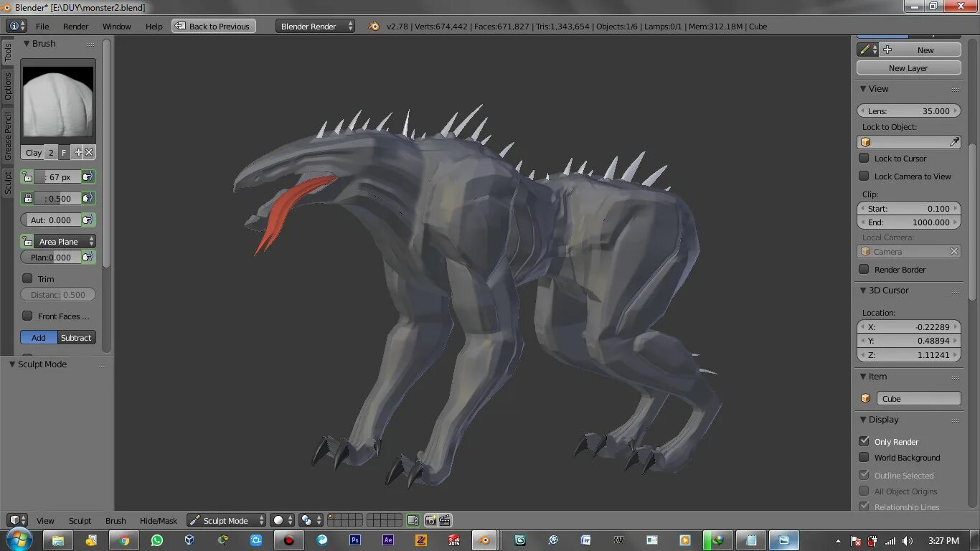Collapse the 3D Cursor panel

[863, 291]
